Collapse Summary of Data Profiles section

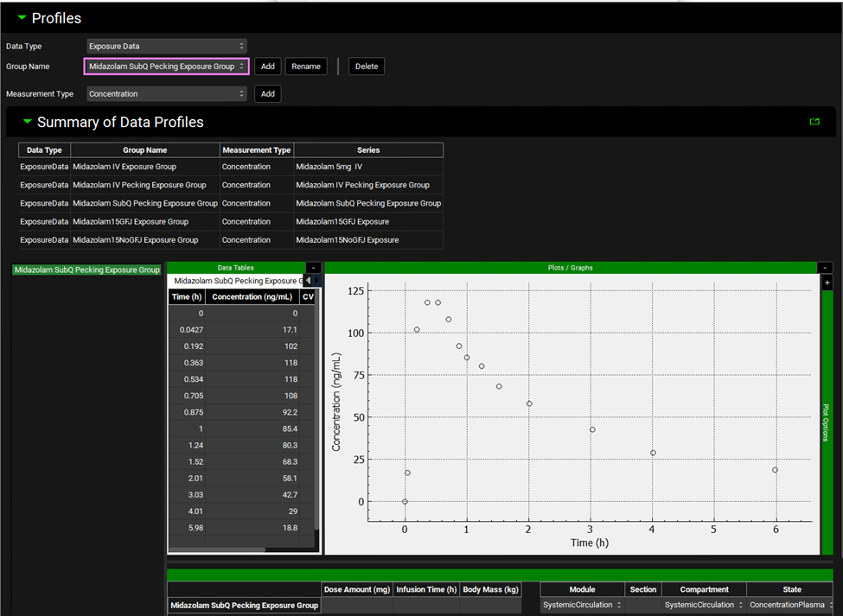point(27,122)
